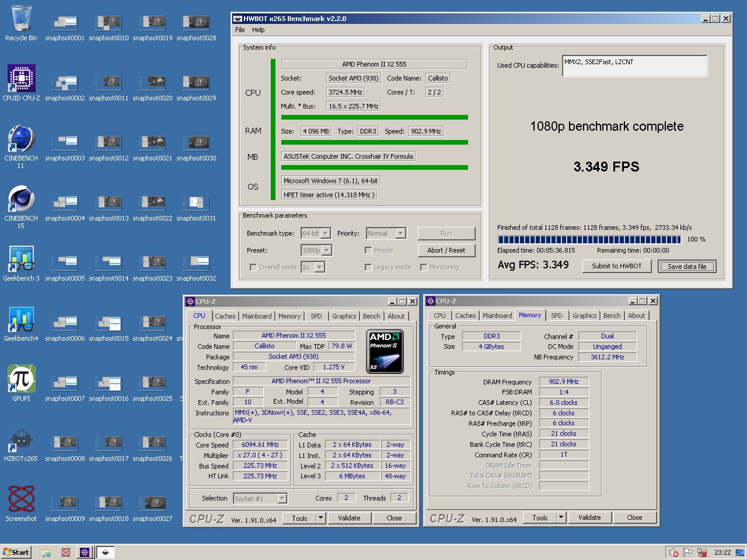Open Help menu in HWBOT x265

pos(258,30)
